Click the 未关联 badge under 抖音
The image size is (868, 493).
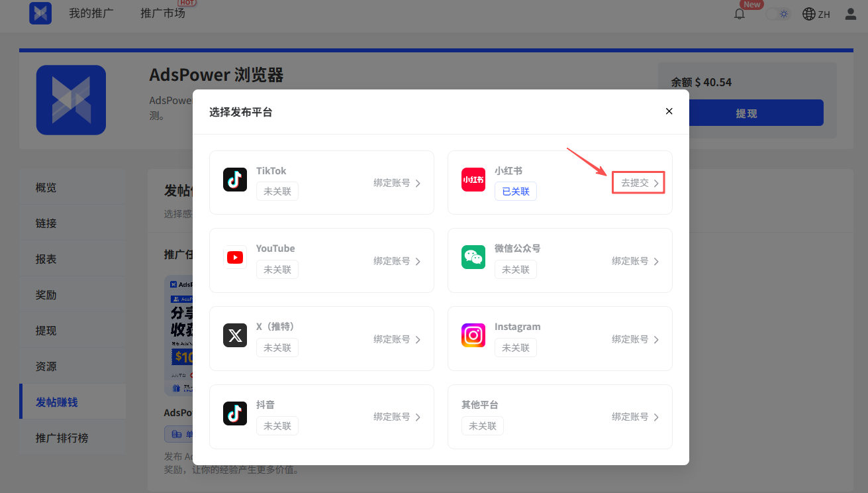coord(277,426)
